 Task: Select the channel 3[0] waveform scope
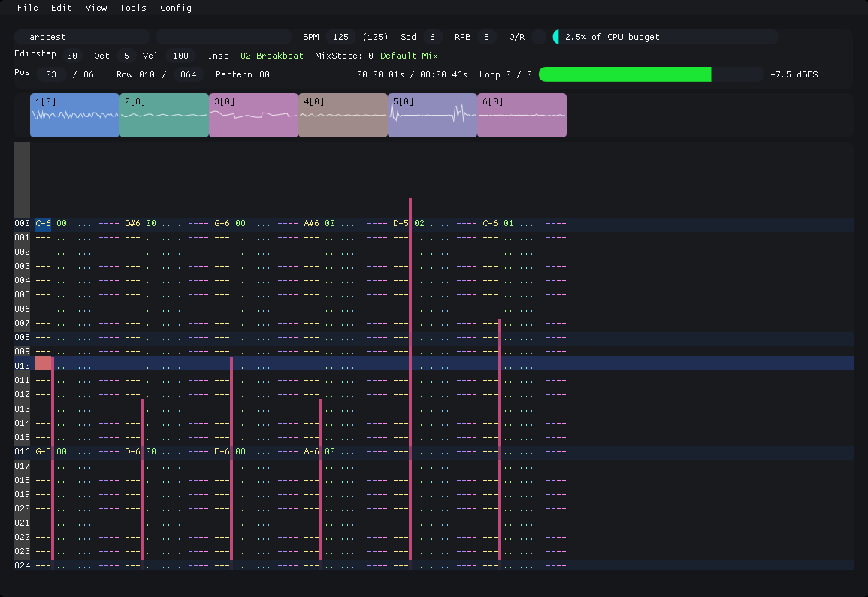253,115
